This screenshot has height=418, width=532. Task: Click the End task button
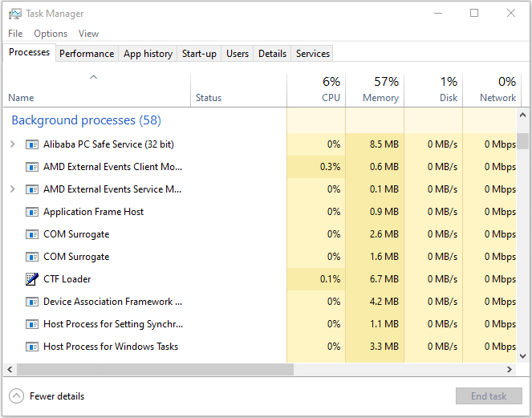pyautogui.click(x=489, y=396)
